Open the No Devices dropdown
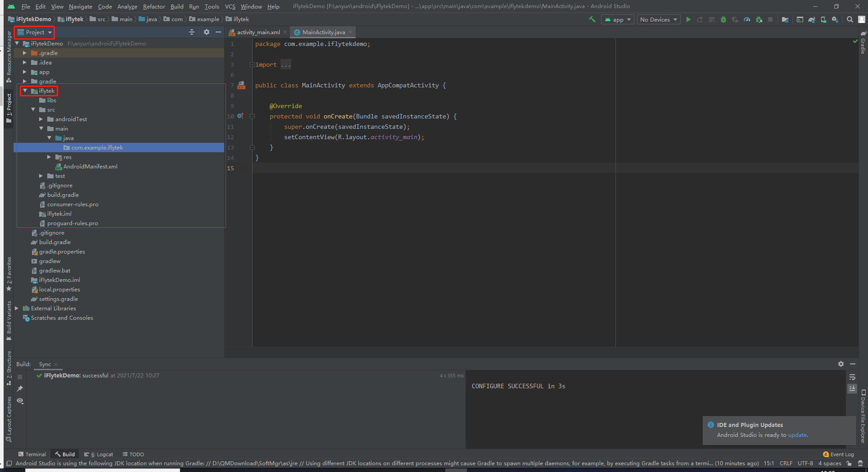Image resolution: width=868 pixels, height=472 pixels. [x=659, y=19]
